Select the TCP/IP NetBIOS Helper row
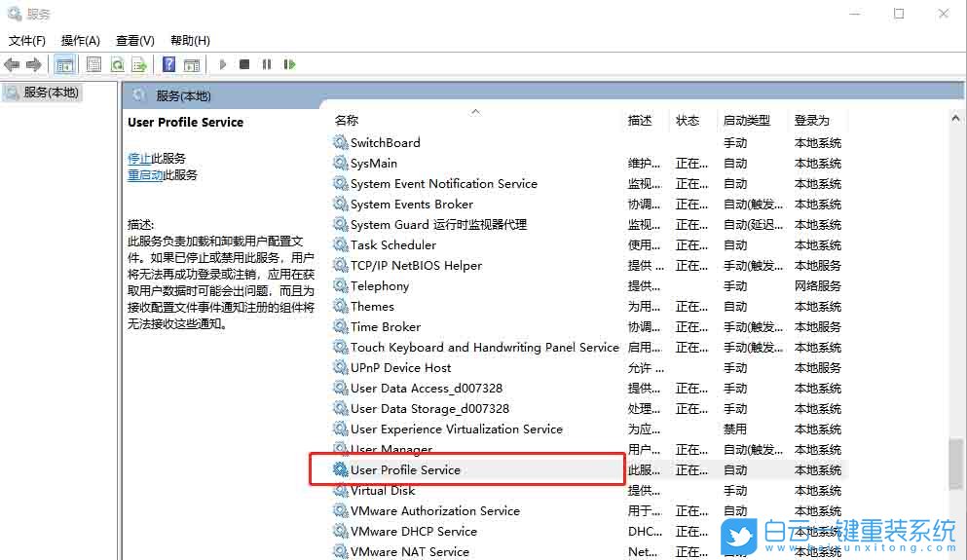This screenshot has height=560, width=967. (x=589, y=265)
